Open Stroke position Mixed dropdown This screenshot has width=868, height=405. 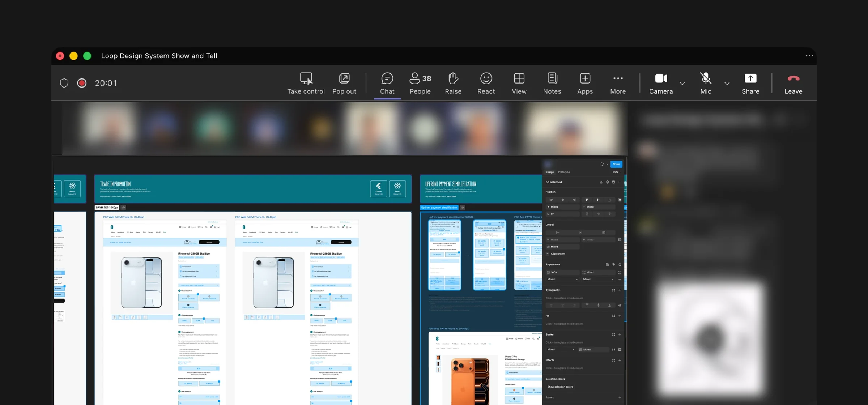pos(561,350)
